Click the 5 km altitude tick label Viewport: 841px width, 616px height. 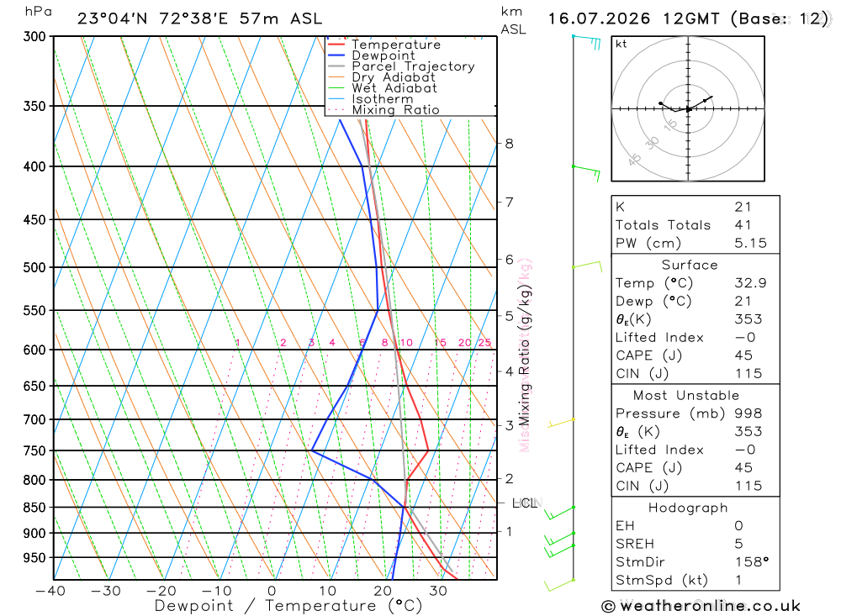tap(509, 316)
